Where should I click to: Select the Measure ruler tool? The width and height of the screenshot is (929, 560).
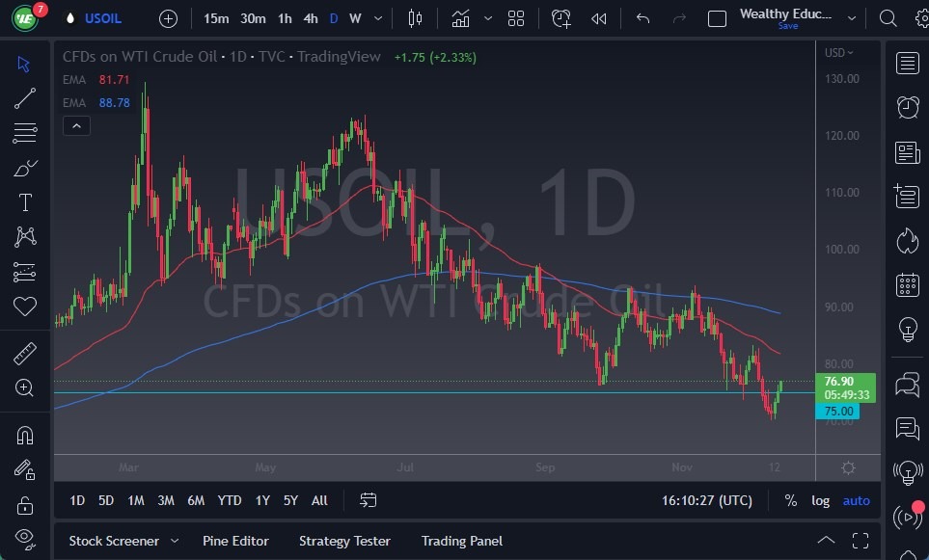24,353
